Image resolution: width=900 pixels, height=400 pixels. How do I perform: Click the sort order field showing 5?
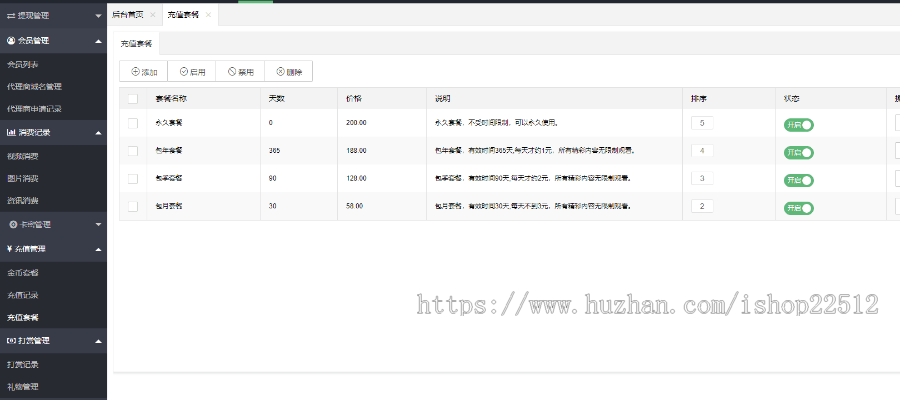coord(703,123)
